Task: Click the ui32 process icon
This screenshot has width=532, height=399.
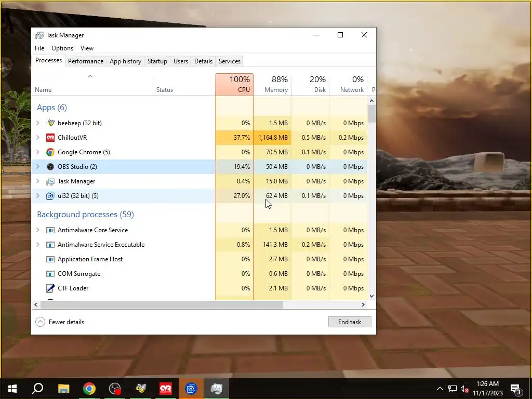Action: click(50, 196)
